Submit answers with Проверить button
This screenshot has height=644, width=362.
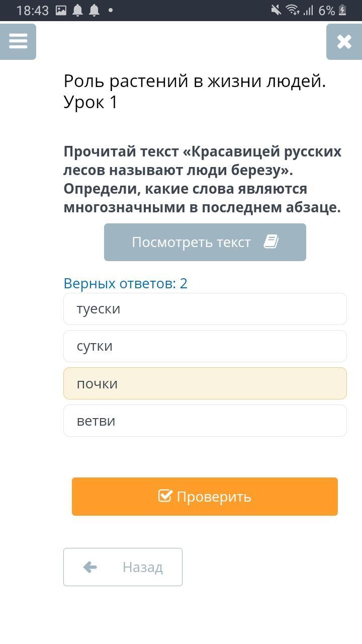point(205,497)
